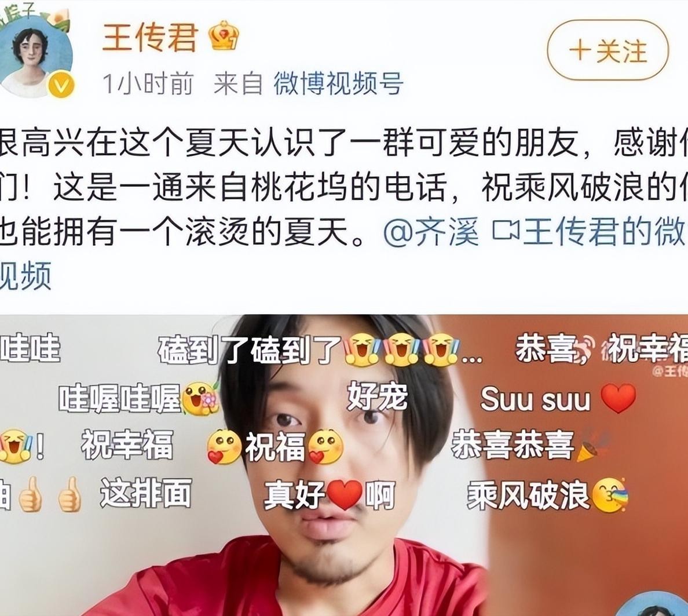Click the +关注 follow button

click(x=608, y=51)
